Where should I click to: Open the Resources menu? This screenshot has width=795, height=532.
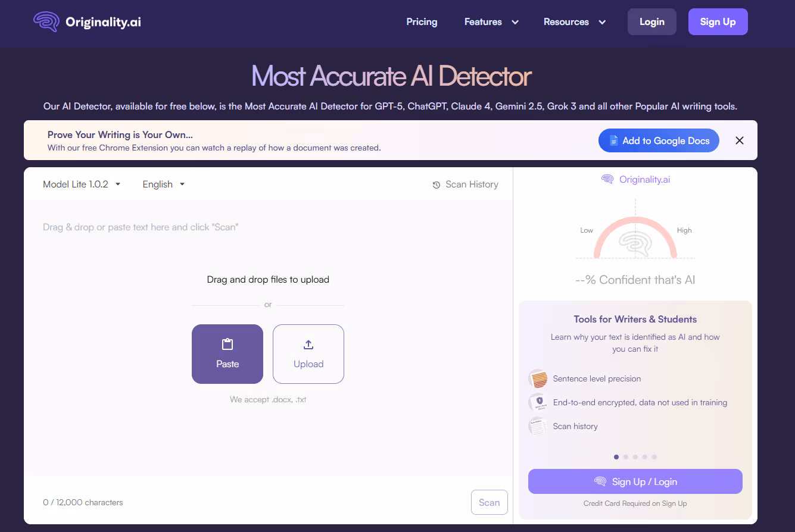tap(573, 21)
